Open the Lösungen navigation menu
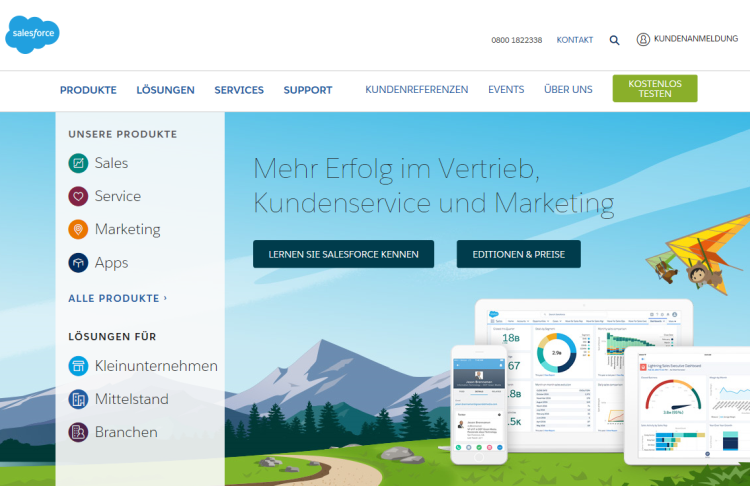 click(165, 90)
